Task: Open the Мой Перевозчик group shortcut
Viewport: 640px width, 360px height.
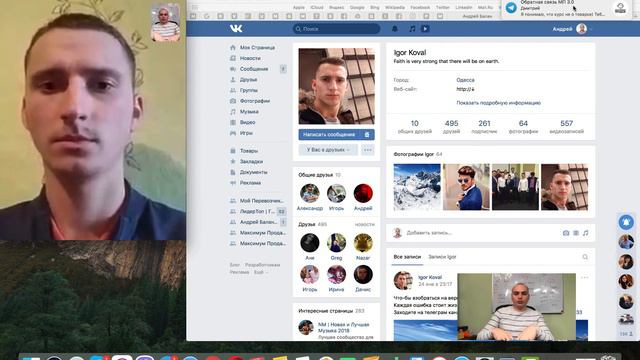Action: [x=262, y=200]
